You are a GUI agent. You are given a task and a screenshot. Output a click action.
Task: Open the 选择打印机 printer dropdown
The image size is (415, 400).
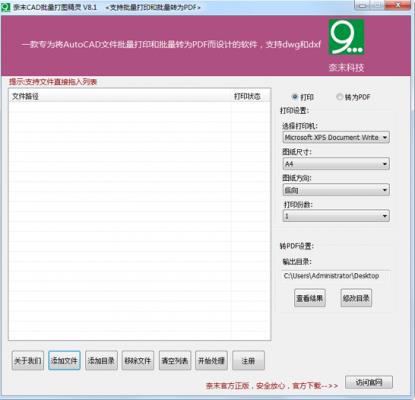click(336, 137)
